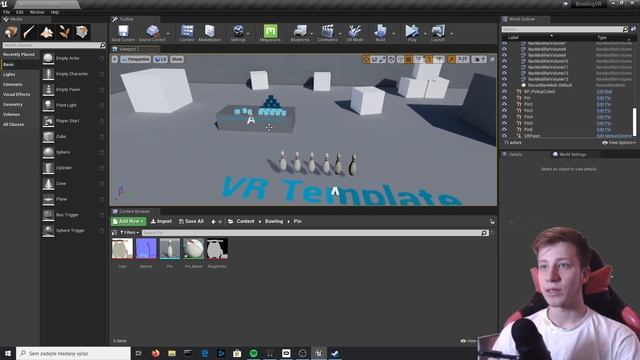Select the Player Start item icon
The width and height of the screenshot is (640, 360).
coord(48,121)
